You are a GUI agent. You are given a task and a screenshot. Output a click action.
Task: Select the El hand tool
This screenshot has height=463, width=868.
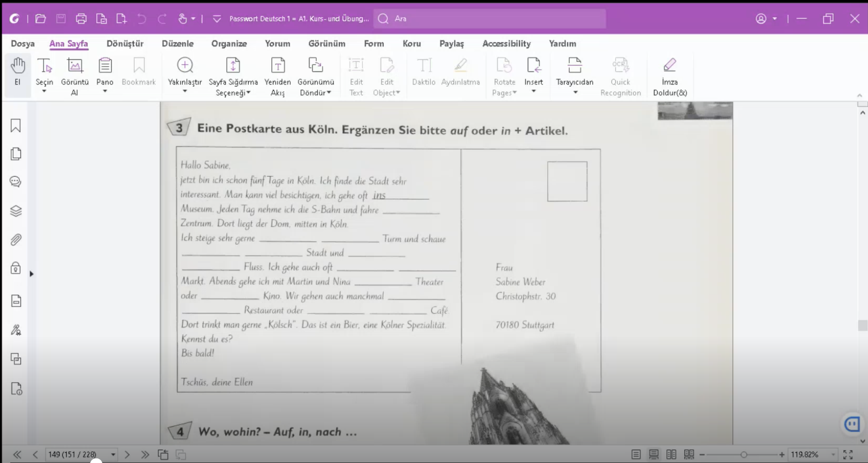coord(17,75)
